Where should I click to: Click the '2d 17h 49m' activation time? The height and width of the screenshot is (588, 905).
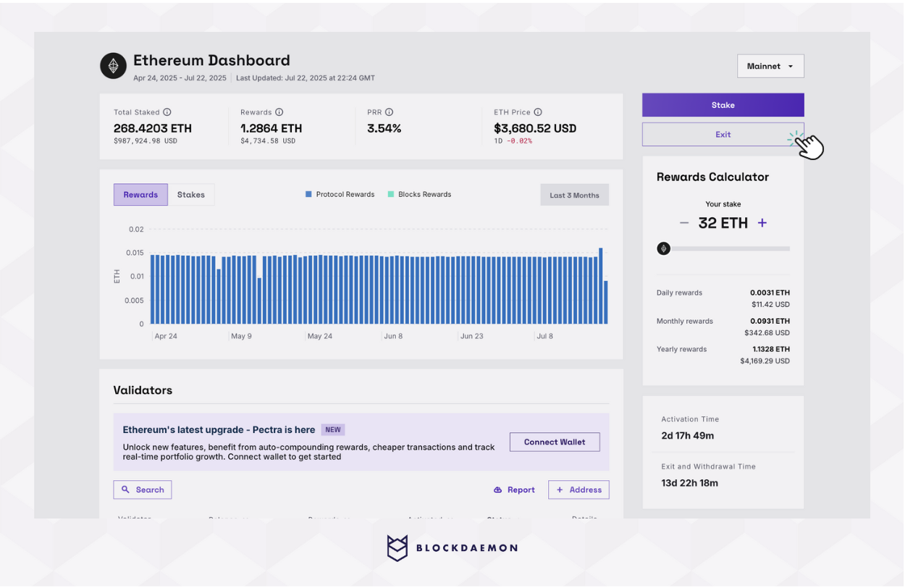[687, 435]
